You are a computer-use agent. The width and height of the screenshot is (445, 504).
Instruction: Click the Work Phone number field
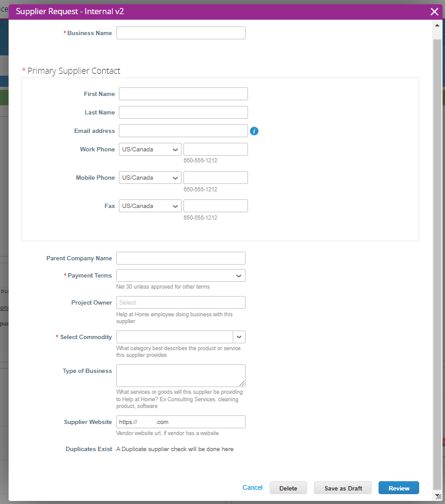coord(216,149)
